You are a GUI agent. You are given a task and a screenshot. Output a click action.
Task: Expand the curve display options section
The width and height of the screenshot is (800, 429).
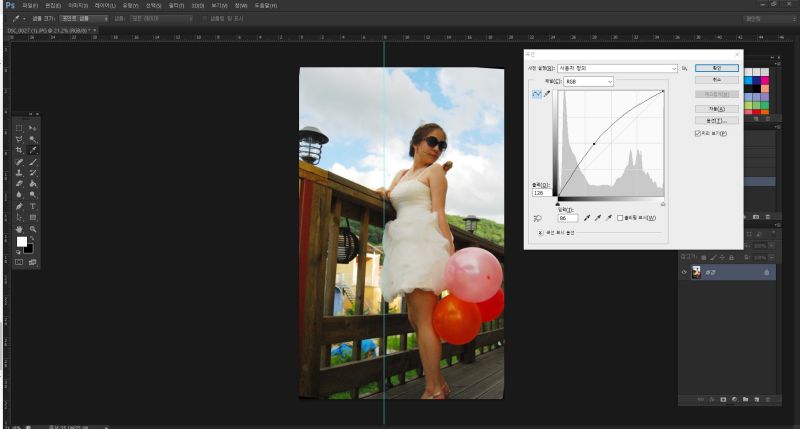pyautogui.click(x=541, y=233)
